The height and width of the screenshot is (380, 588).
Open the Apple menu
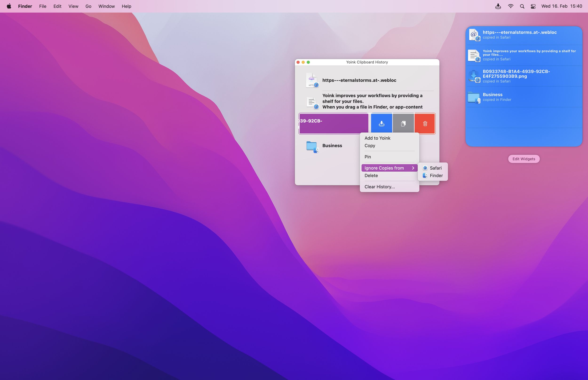tap(9, 6)
